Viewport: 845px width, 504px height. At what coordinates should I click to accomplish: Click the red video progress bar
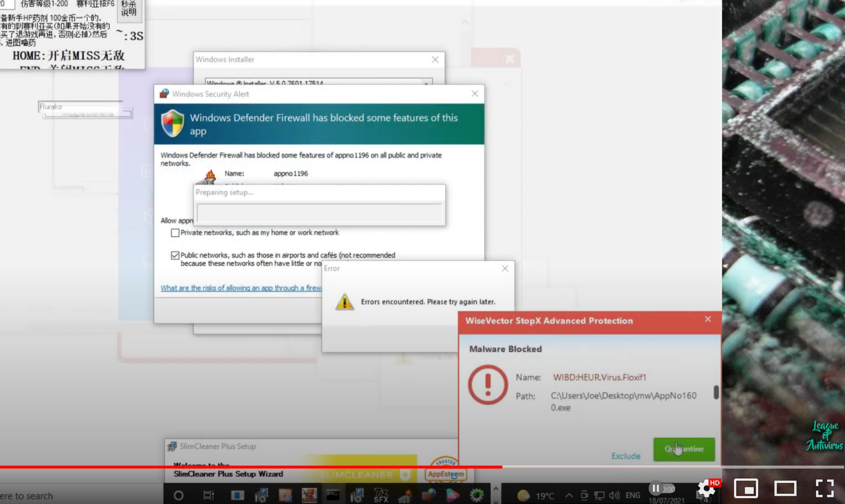(x=251, y=467)
